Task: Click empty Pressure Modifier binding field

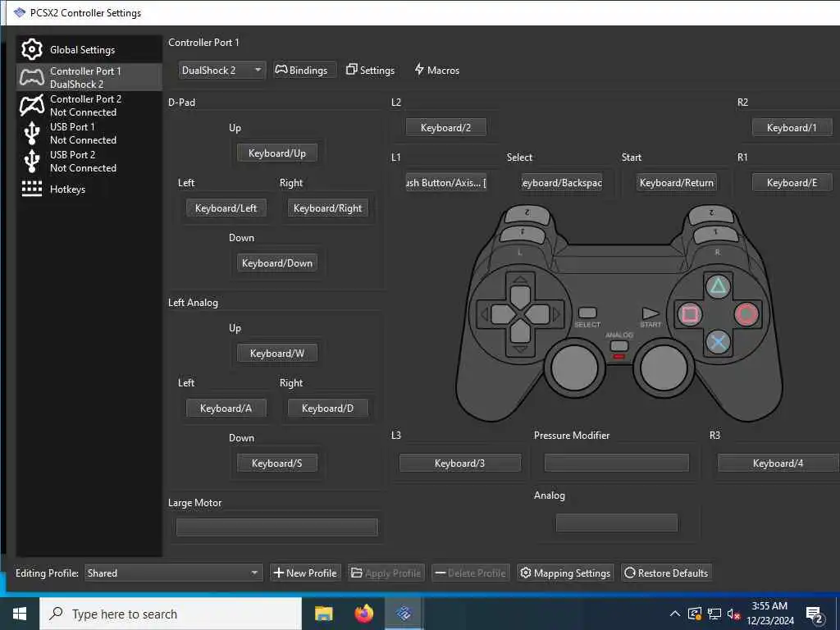Action: coord(617,463)
